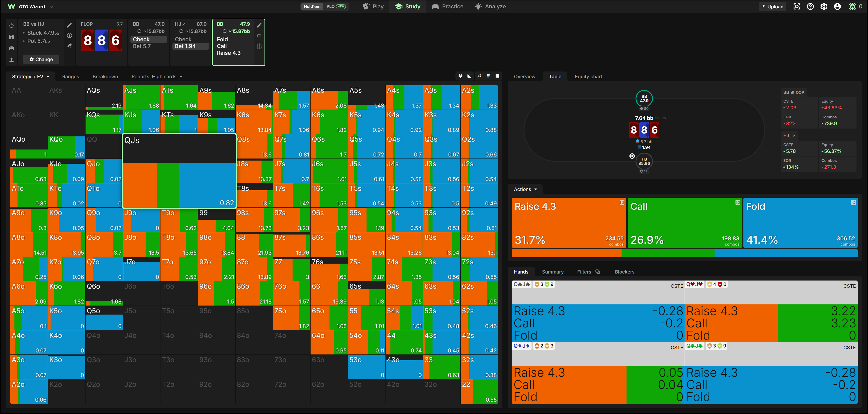This screenshot has width=868, height=414.
Task: Open settings gear in the top bar
Action: pos(824,6)
